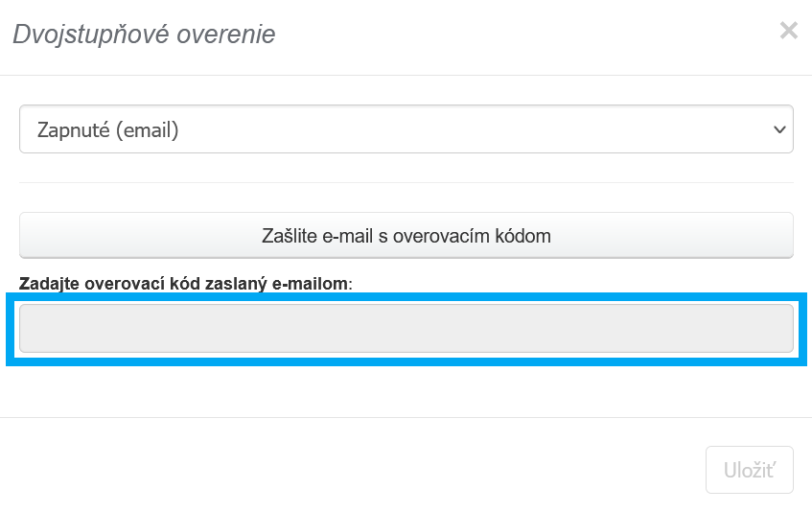Open the Zapnuté (email) dropdown
812x512 pixels.
tap(406, 129)
